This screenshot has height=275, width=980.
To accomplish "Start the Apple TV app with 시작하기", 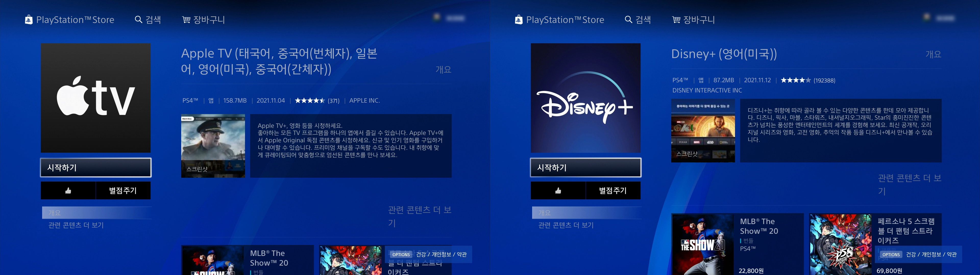I will click(x=95, y=168).
